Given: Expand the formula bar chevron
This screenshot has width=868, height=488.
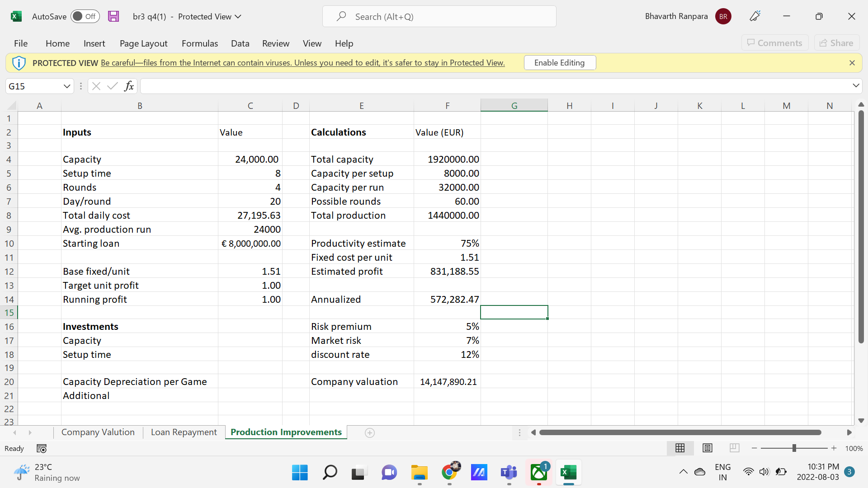Looking at the screenshot, I should [x=855, y=86].
